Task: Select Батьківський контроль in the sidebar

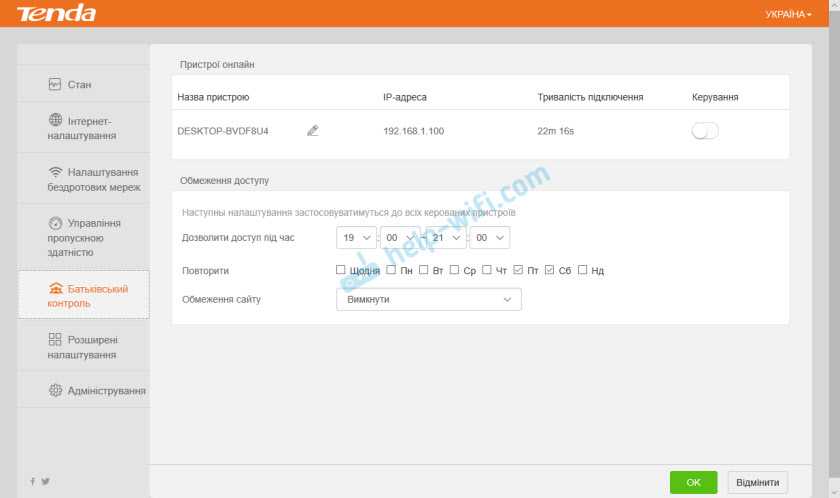Action: [84, 296]
